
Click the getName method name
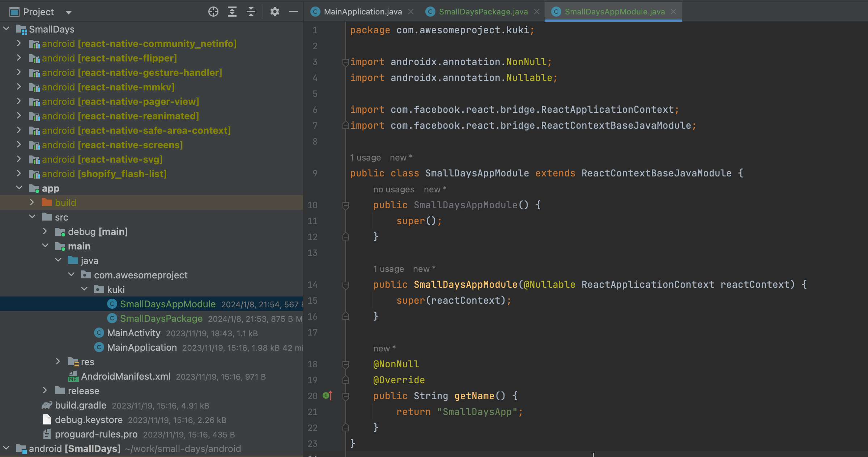pyautogui.click(x=474, y=396)
